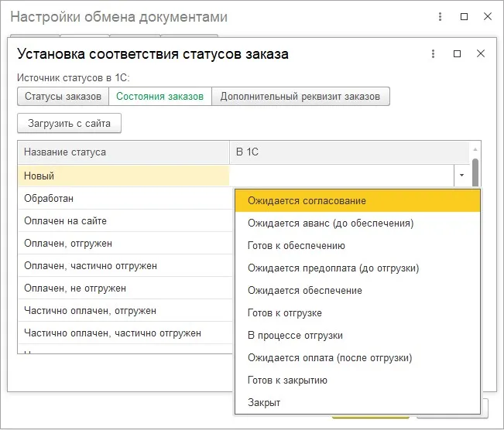
Task: Select 'Ожидается согласование' from the list
Action: click(307, 201)
